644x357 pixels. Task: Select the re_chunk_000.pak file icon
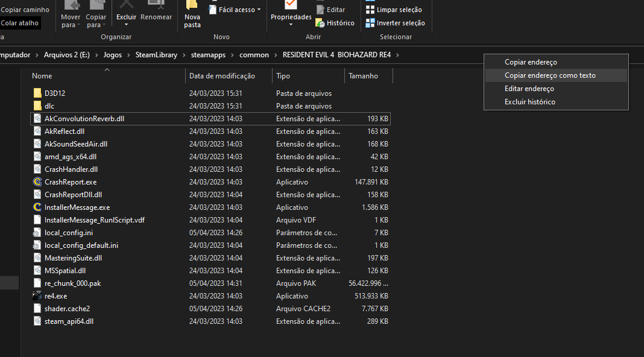coord(37,283)
